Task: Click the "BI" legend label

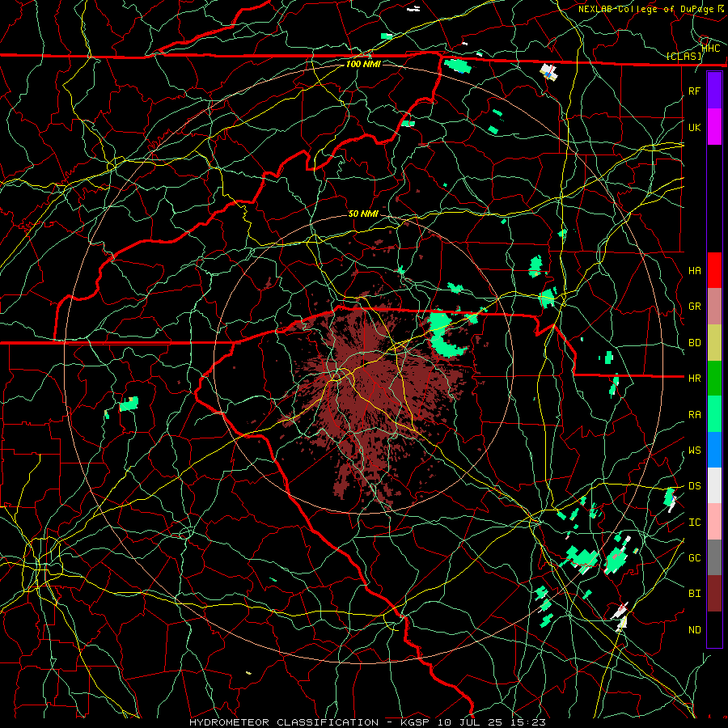Action: point(694,594)
